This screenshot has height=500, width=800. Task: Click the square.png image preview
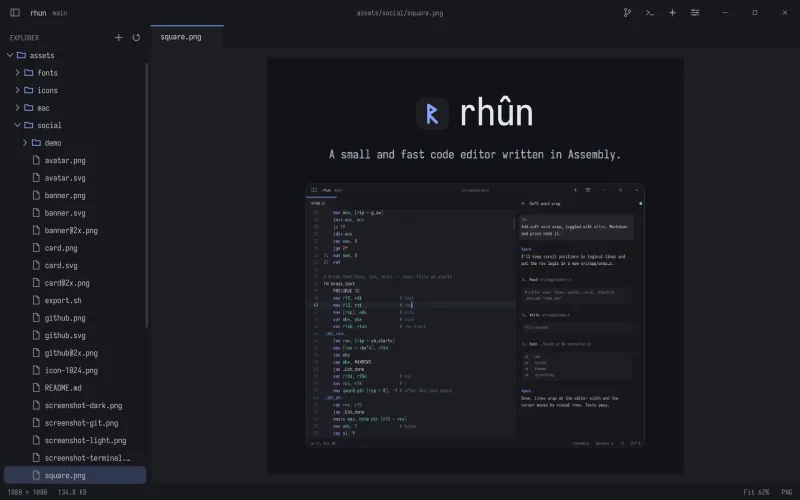476,265
